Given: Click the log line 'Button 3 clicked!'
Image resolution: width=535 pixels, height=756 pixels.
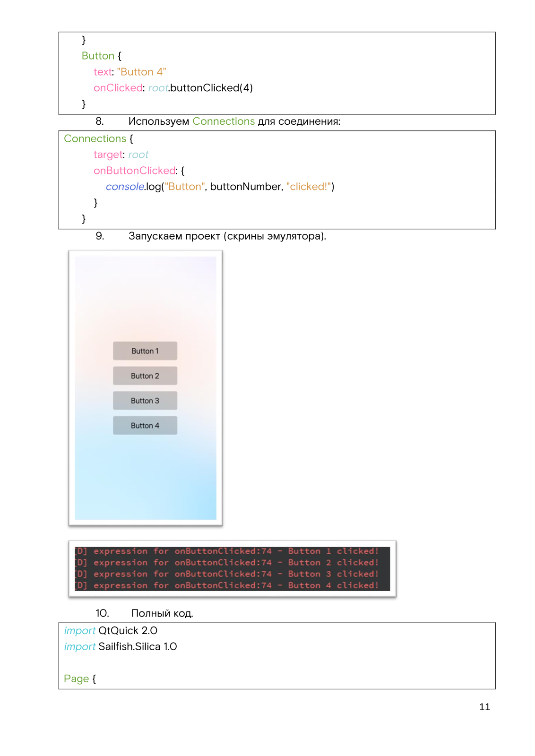Looking at the screenshot, I should pyautogui.click(x=227, y=574).
